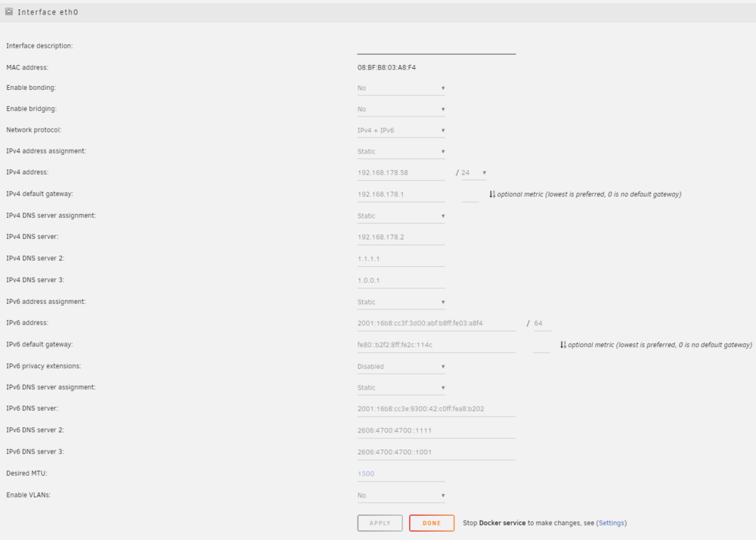The image size is (756, 540).
Task: Click IPv6 optional metric hint text
Action: [660, 345]
